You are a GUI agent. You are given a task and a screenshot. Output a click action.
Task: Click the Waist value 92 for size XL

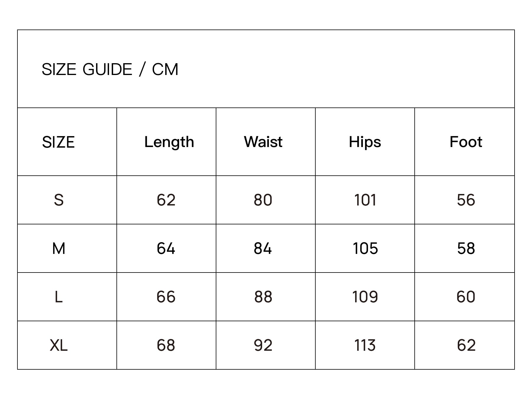(x=263, y=345)
